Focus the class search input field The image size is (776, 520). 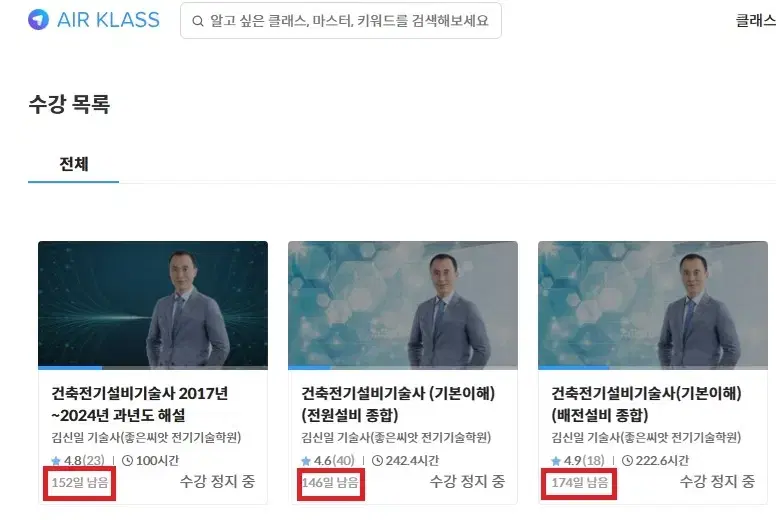point(340,21)
